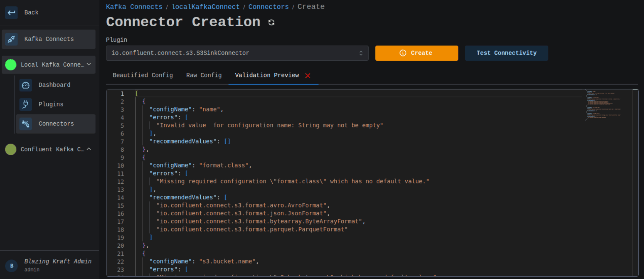
Task: Click the "configName": "s3.bucket.name" line
Action: (204, 261)
